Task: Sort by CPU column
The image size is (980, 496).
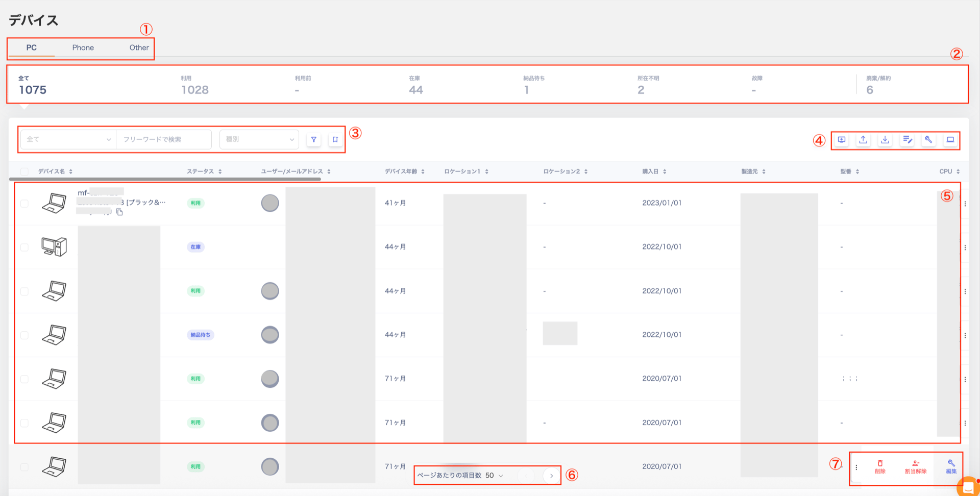Action: 958,171
